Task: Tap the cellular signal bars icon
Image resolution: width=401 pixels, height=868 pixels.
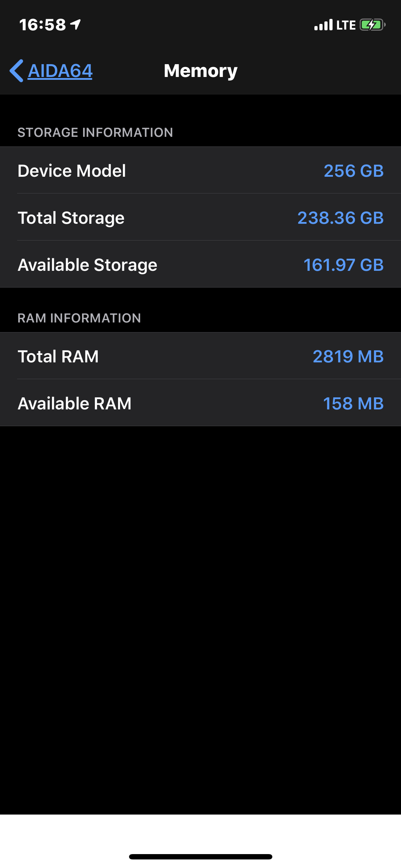Action: tap(323, 25)
